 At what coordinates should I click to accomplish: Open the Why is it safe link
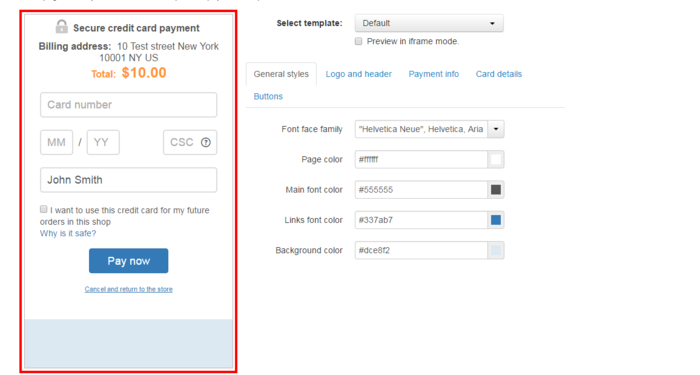click(68, 233)
